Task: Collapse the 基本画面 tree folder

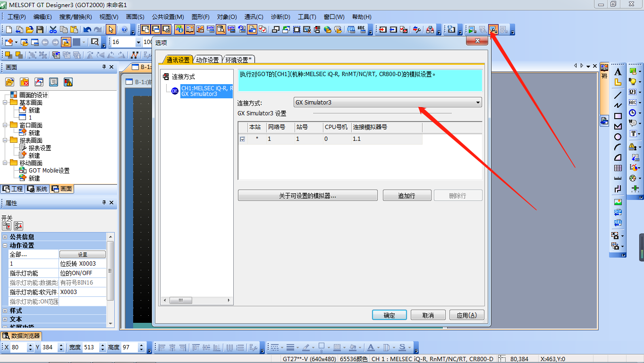Action: (x=5, y=103)
